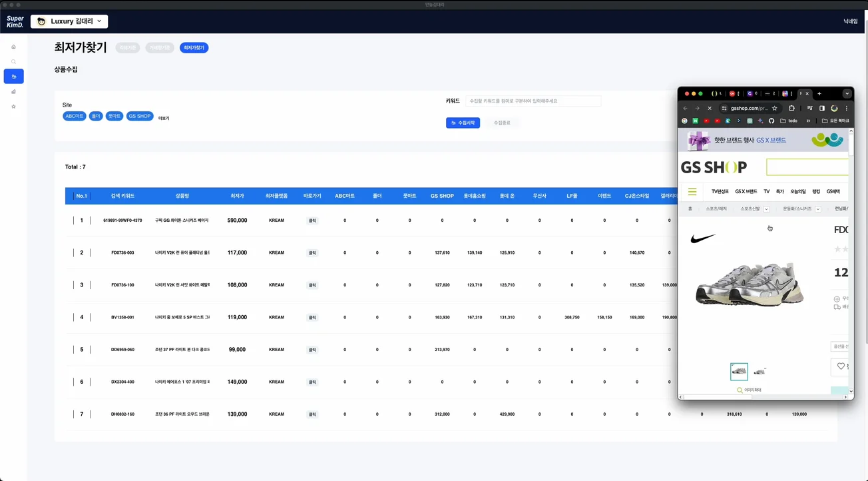This screenshot has width=868, height=481.
Task: Open the Nike swoosh brand logo
Action: pyautogui.click(x=703, y=238)
